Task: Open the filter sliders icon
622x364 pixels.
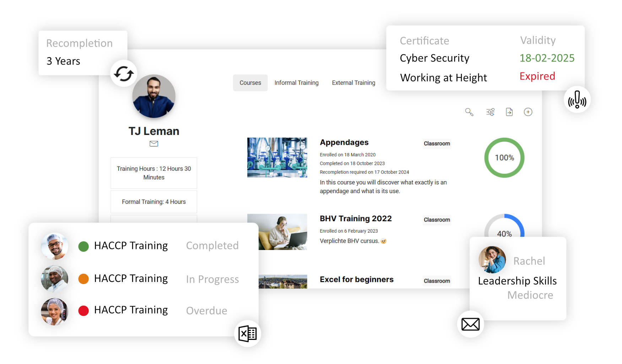Action: [490, 112]
